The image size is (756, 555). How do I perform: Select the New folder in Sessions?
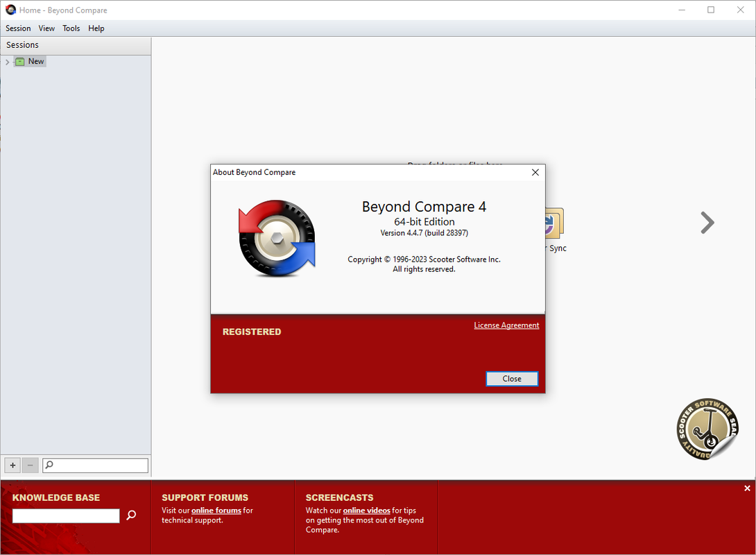[35, 61]
